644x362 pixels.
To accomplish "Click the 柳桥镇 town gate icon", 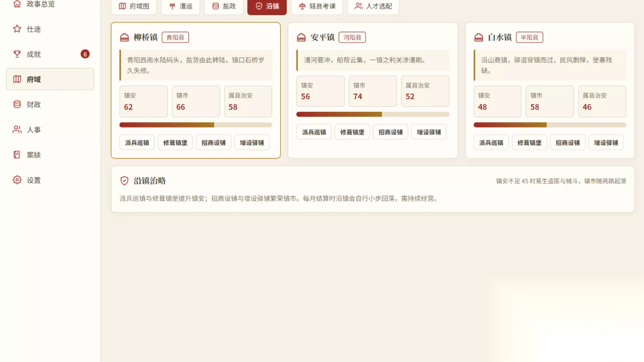I will [x=124, y=37].
